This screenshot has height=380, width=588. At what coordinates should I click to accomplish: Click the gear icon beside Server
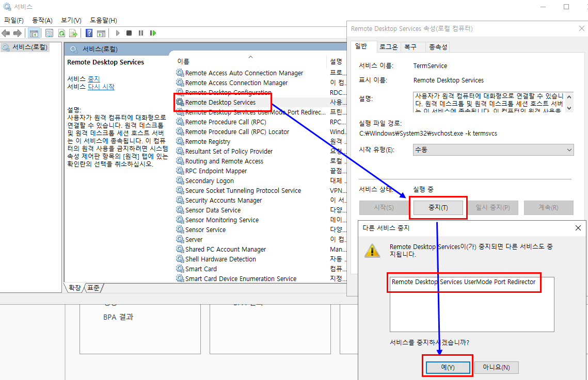coord(180,239)
